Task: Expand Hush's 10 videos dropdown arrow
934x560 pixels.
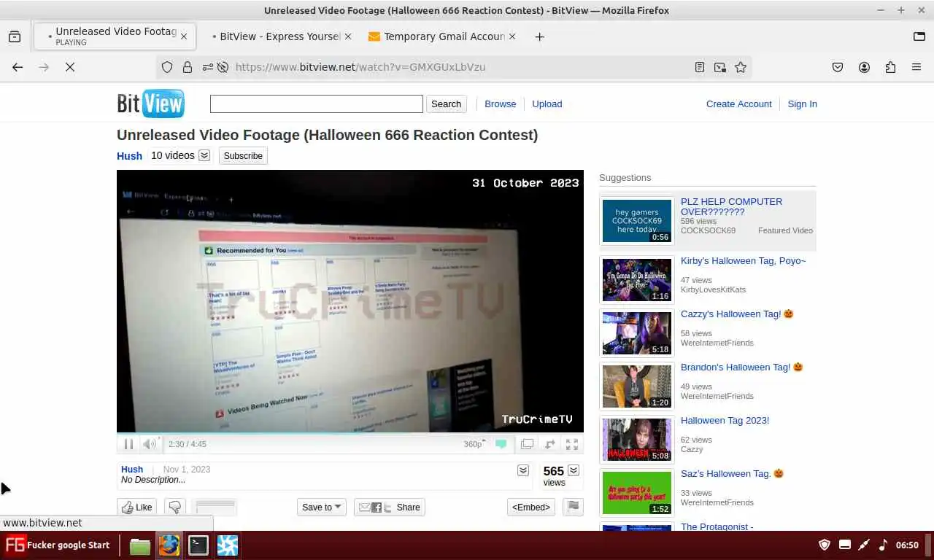Action: tap(204, 155)
